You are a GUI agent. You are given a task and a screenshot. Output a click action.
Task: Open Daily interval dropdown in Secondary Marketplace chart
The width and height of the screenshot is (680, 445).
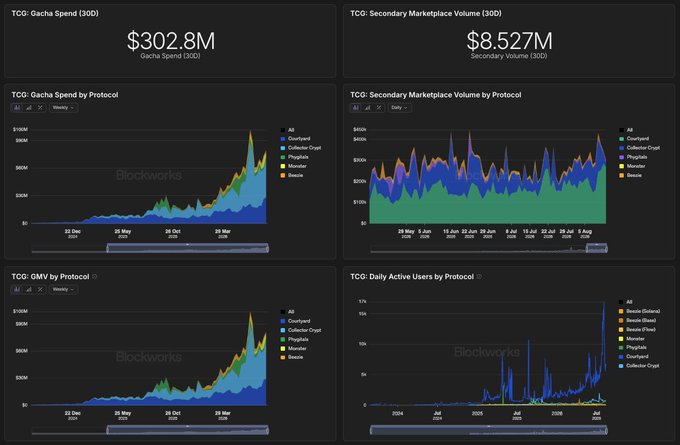point(399,108)
